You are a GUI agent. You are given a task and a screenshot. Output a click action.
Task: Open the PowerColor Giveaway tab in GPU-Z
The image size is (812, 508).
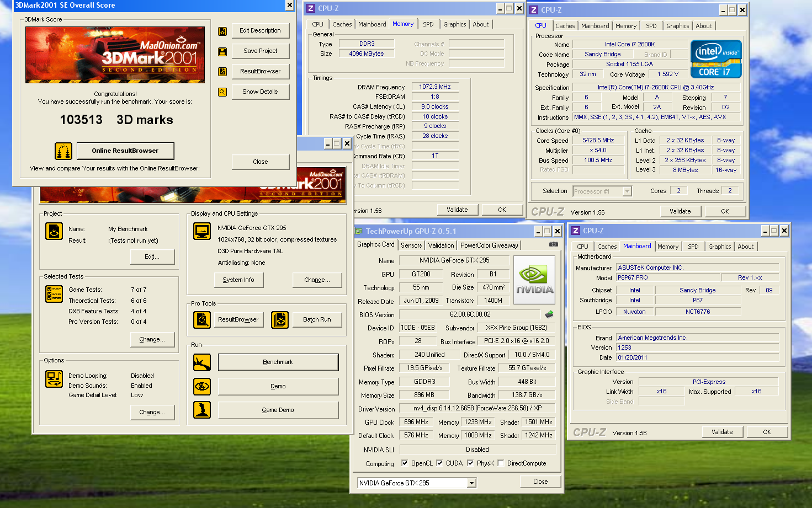[x=489, y=245]
